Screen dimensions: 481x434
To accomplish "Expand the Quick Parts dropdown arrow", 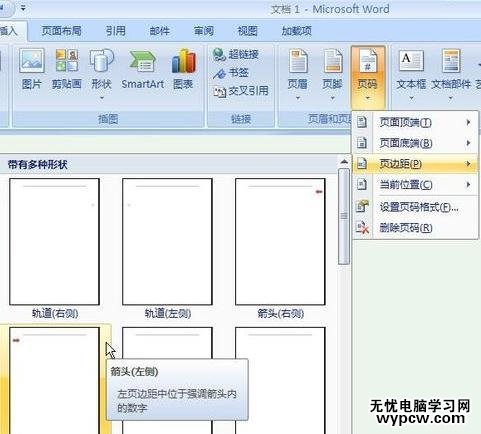I will coord(451,98).
